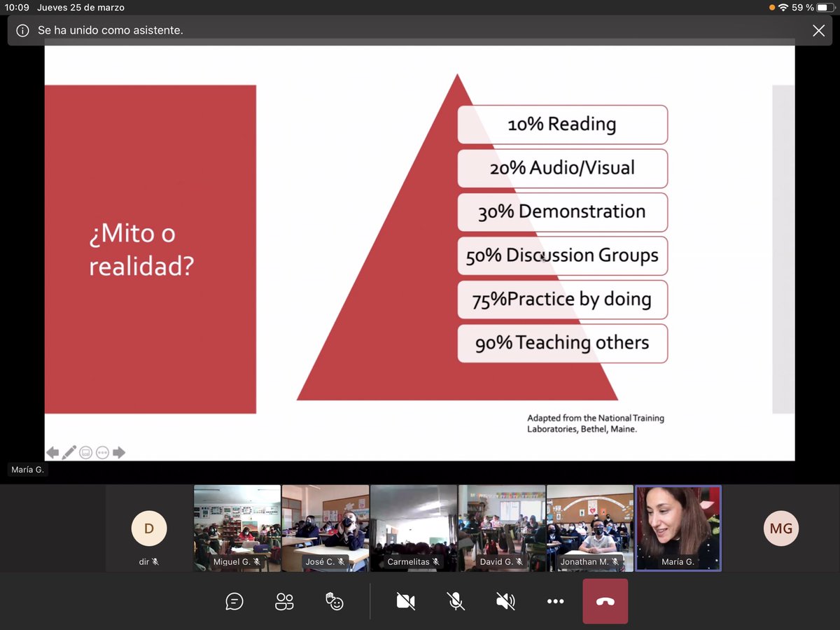Hang up the call
Viewport: 840px width, 630px height.
pos(605,601)
